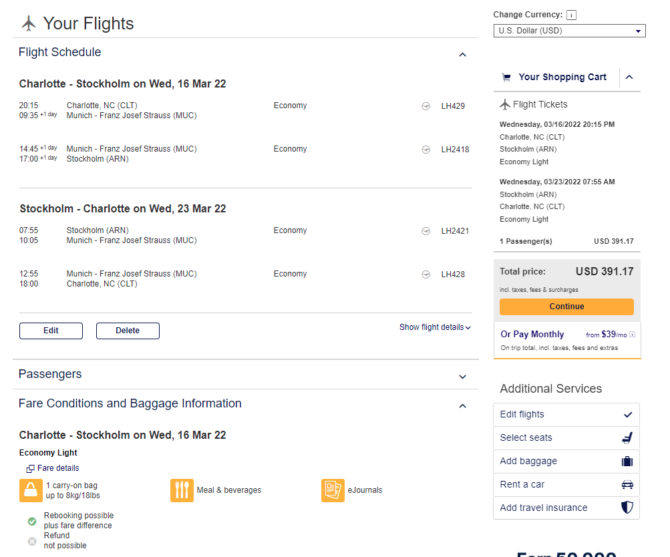This screenshot has width=670, height=557.
Task: Expand Show flight details
Action: (x=435, y=327)
